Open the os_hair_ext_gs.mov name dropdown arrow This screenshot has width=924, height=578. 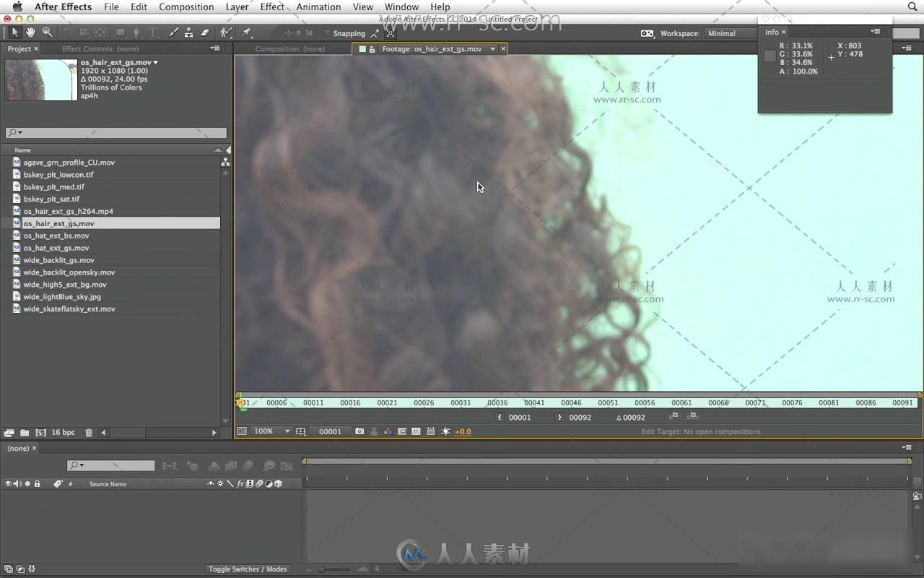click(x=155, y=63)
